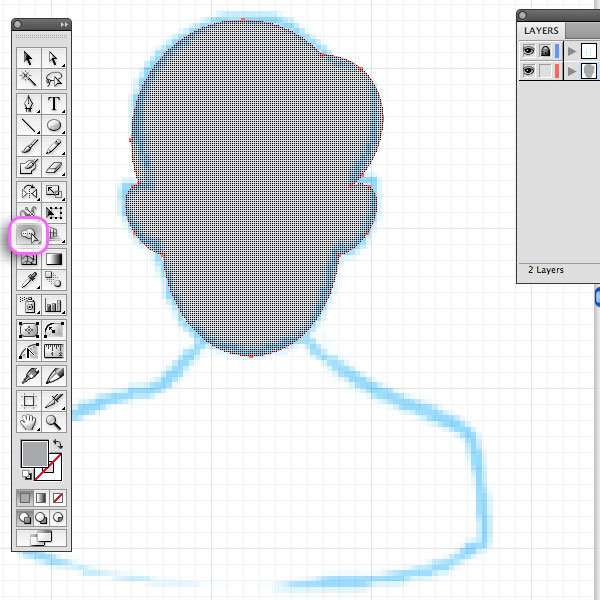Select the Ellipse tool
Viewport: 600px width, 600px height.
tap(54, 125)
